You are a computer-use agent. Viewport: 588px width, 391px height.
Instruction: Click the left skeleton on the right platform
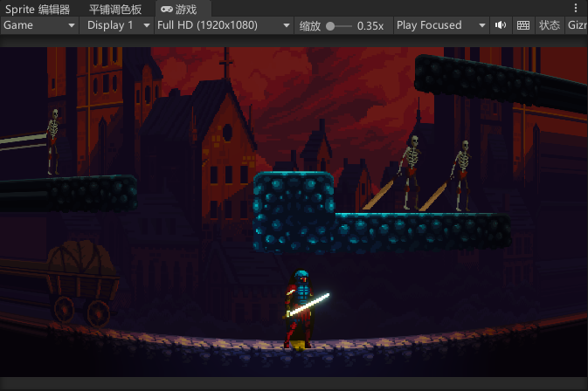tap(411, 170)
